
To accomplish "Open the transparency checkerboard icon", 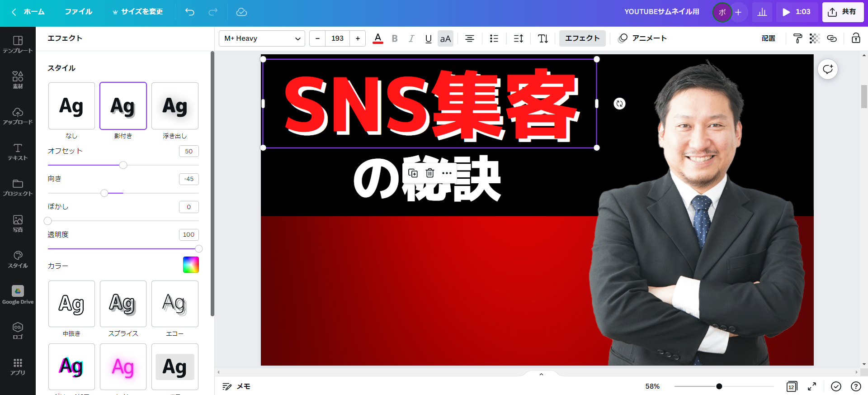I will [x=814, y=38].
